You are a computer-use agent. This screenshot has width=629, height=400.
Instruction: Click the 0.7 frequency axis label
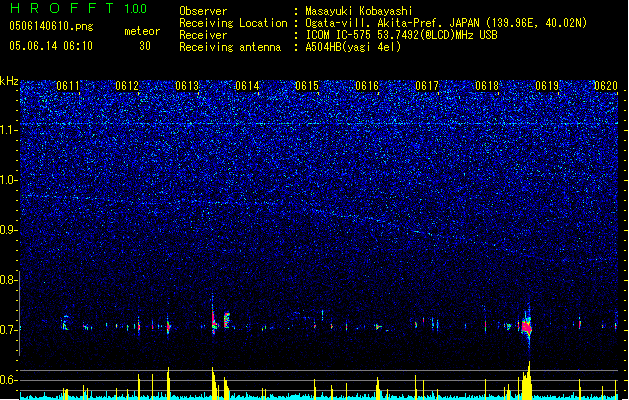(x=8, y=330)
